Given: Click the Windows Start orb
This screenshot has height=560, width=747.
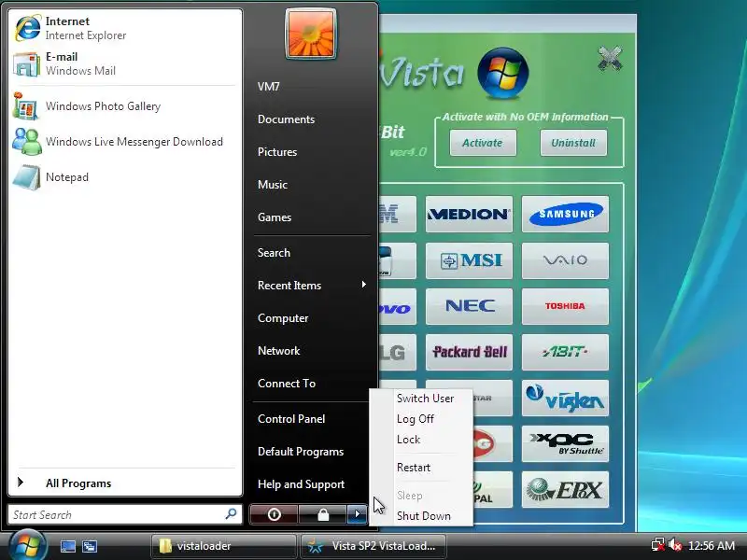Looking at the screenshot, I should click(x=26, y=545).
